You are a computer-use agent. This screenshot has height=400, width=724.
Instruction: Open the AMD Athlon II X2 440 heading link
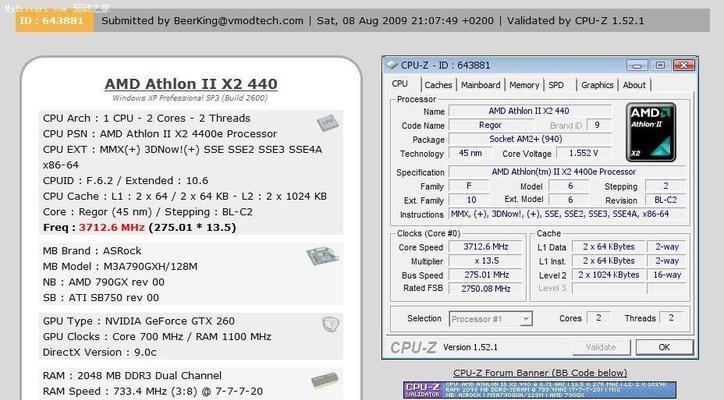[191, 84]
